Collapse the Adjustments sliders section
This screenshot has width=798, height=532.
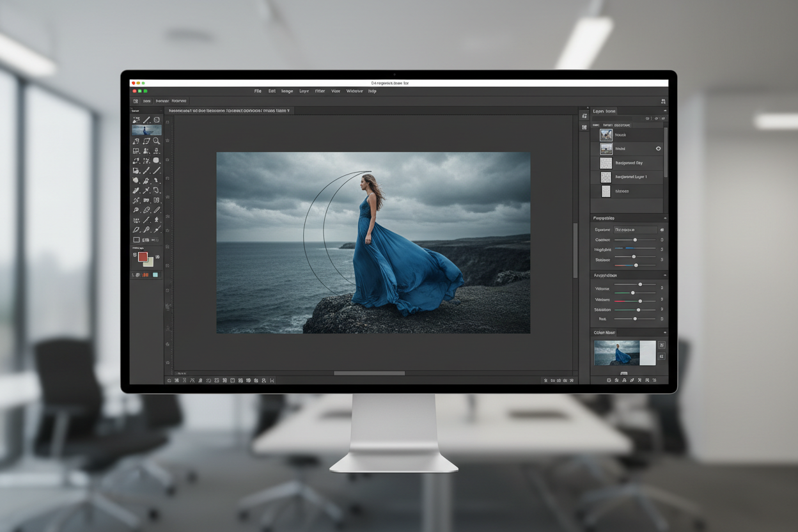click(x=666, y=274)
